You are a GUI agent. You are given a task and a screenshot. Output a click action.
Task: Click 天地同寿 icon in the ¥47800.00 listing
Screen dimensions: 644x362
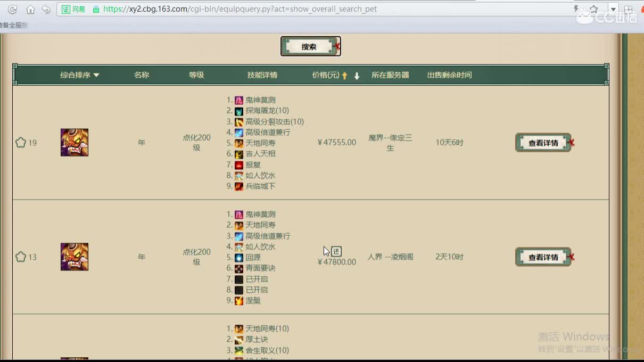point(239,225)
